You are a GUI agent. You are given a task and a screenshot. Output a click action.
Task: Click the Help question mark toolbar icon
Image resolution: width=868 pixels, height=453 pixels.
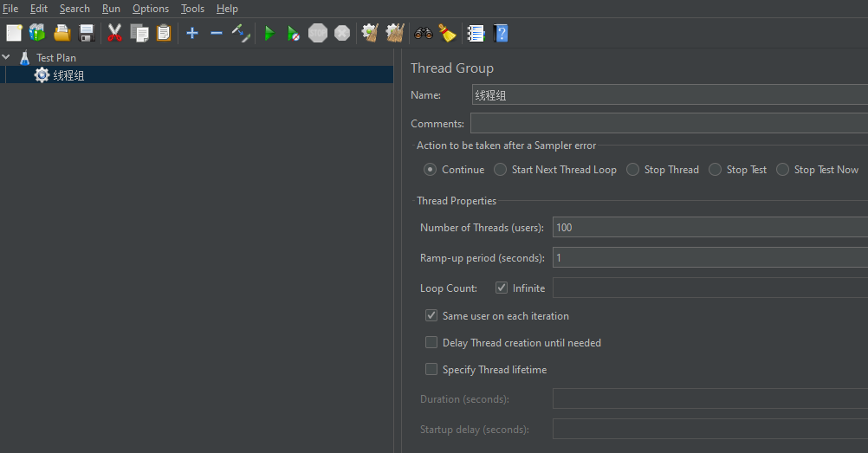coord(501,34)
